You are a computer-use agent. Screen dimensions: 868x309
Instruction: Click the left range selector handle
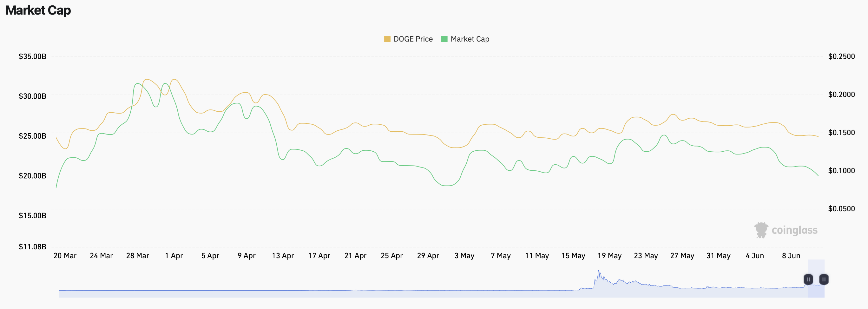coord(808,279)
